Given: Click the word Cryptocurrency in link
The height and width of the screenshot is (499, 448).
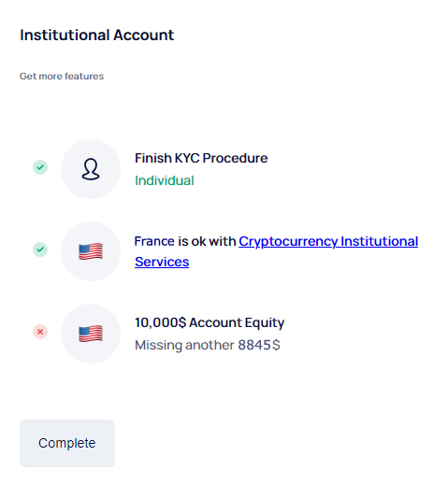Looking at the screenshot, I should coord(288,241).
